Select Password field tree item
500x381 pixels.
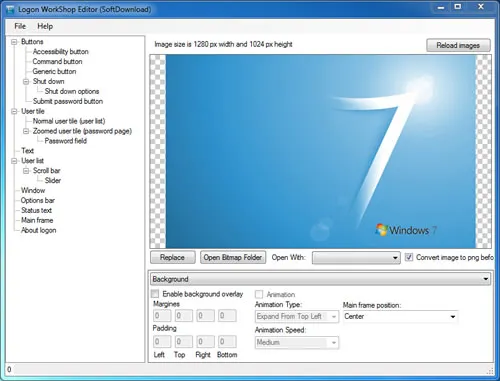point(66,141)
